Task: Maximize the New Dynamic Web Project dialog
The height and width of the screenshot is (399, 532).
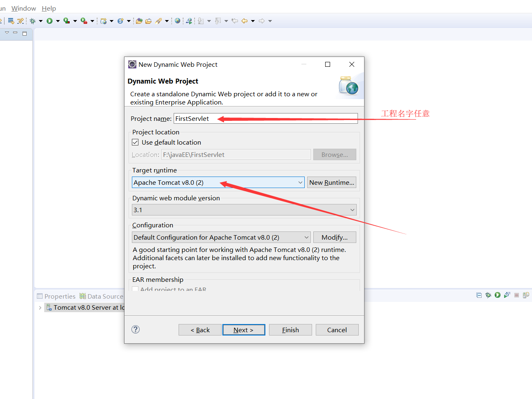Action: [x=328, y=64]
